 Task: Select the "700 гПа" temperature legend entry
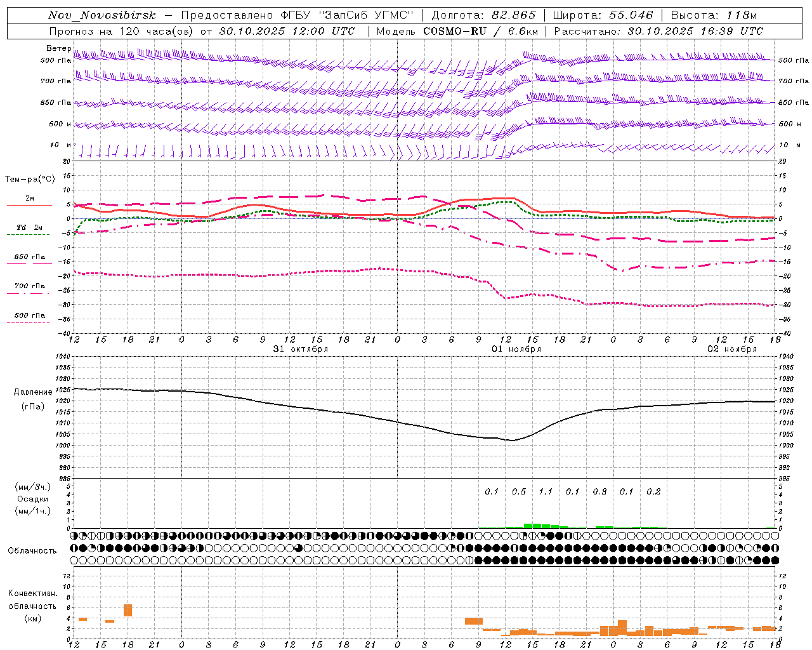pos(30,286)
